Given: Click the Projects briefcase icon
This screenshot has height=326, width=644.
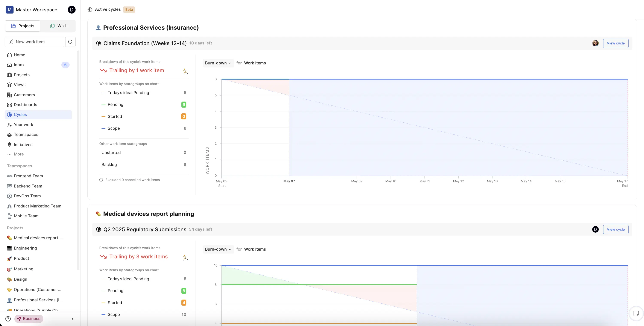Looking at the screenshot, I should [9, 75].
